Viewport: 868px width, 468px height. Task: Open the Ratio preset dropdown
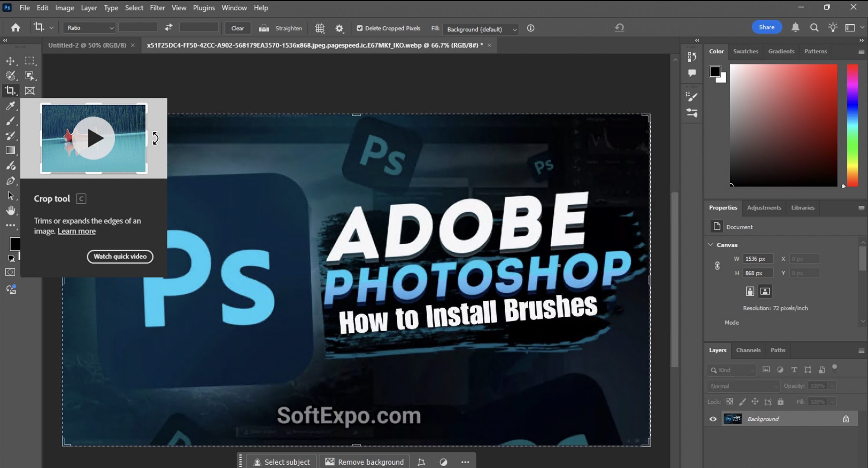pyautogui.click(x=89, y=28)
